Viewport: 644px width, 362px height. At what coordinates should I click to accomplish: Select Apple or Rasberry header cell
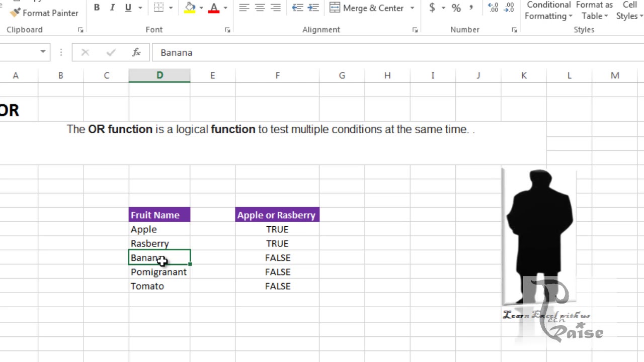click(277, 215)
